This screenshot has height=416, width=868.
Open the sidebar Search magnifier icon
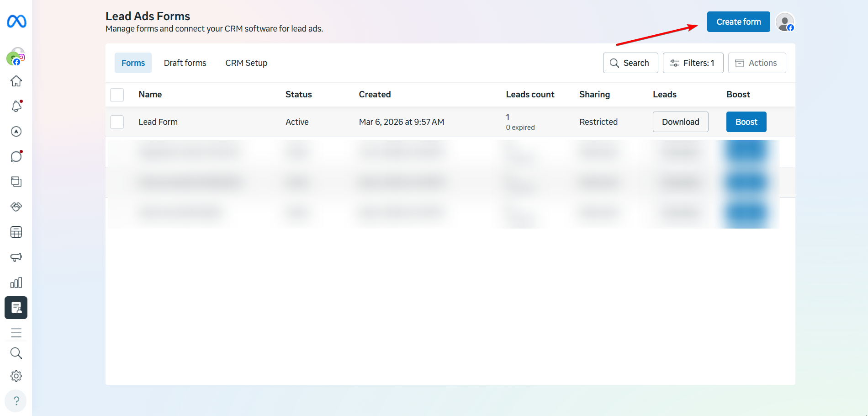[16, 353]
